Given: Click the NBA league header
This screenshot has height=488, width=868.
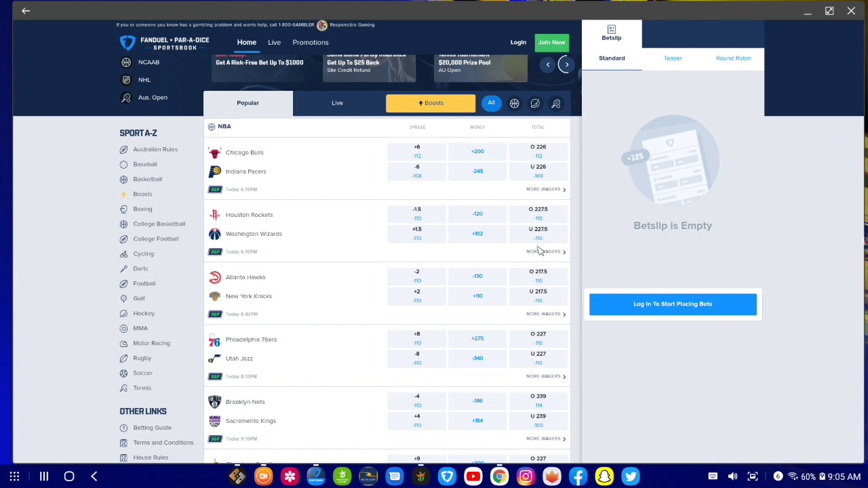Looking at the screenshot, I should (x=220, y=127).
